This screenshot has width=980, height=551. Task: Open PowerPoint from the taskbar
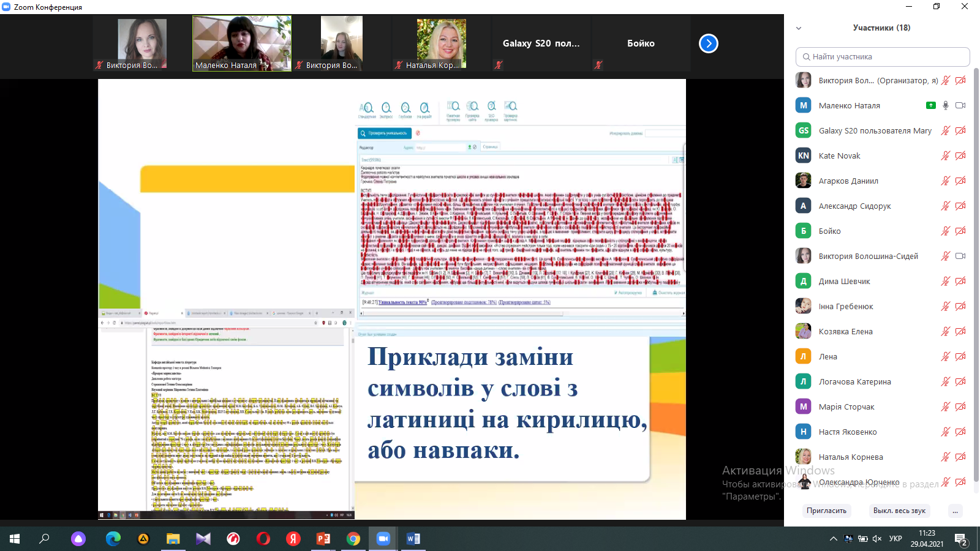coord(323,539)
